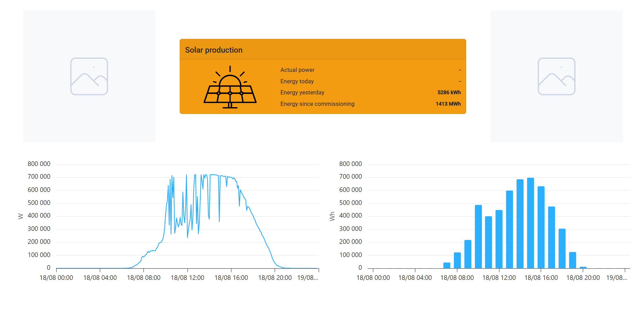Click the power line peak near 16:00
This screenshot has height=310, width=644.
click(x=230, y=177)
